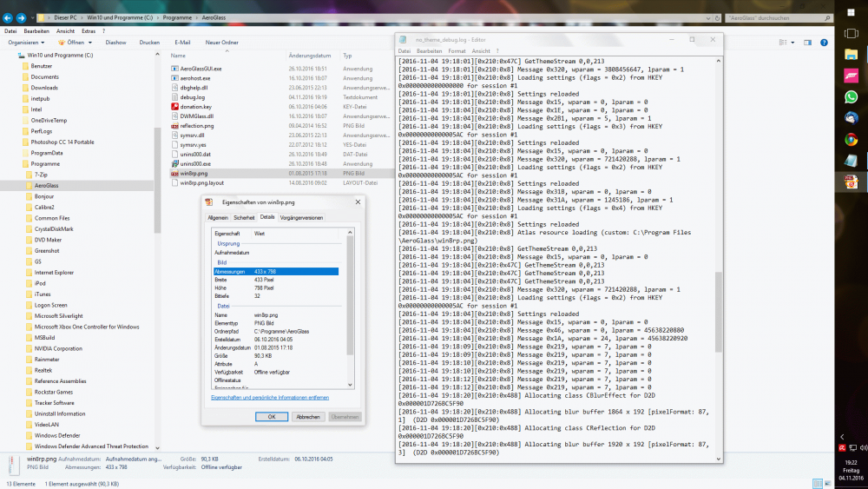Click the donation.key file icon
Viewport: 868px width, 489px height.
tap(174, 107)
